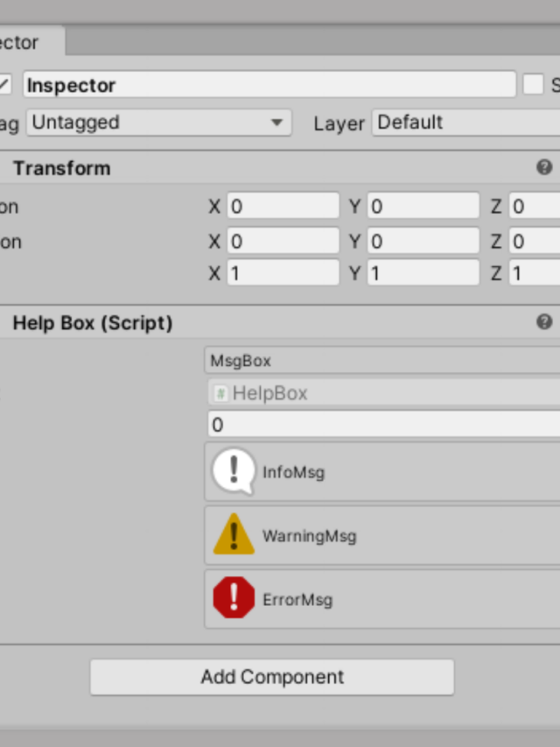The image size is (560, 747).
Task: Open the Untagged tag dropdown
Action: coord(159,123)
